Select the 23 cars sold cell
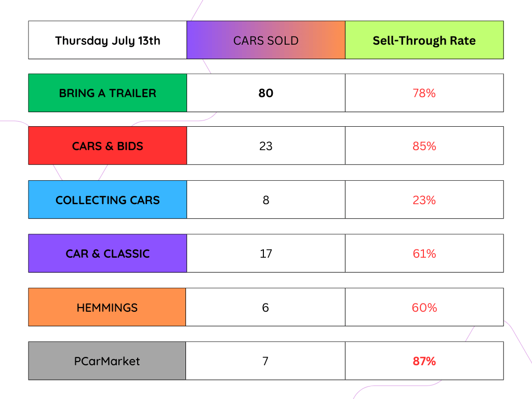This screenshot has width=532, height=399. click(266, 146)
